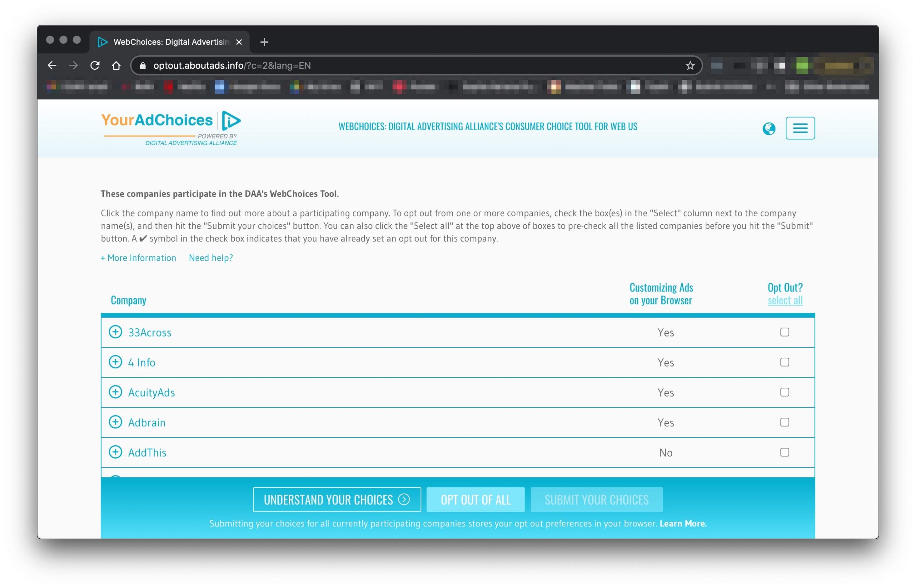Image resolution: width=916 pixels, height=588 pixels.
Task: Click the 'Opt Out?' column header
Action: (x=785, y=288)
